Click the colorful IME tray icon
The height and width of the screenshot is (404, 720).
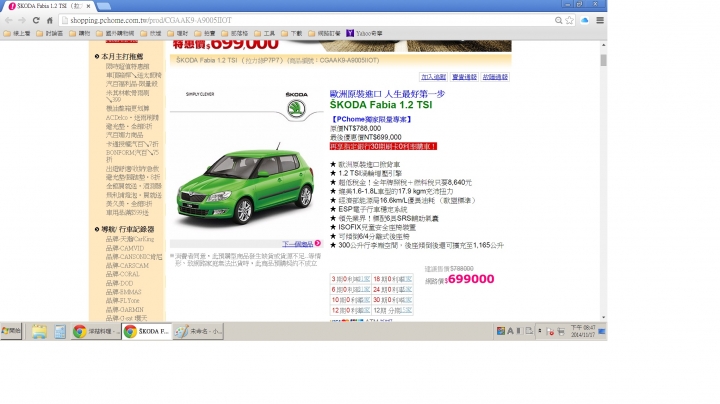point(501,331)
